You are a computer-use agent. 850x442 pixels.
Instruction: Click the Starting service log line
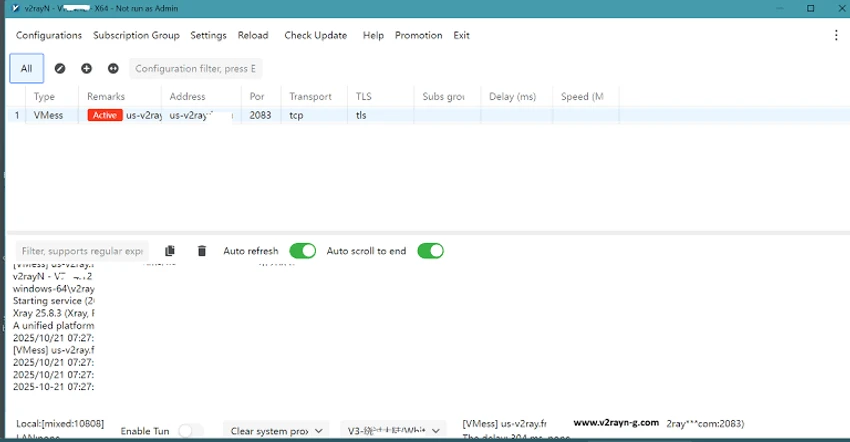coord(54,300)
